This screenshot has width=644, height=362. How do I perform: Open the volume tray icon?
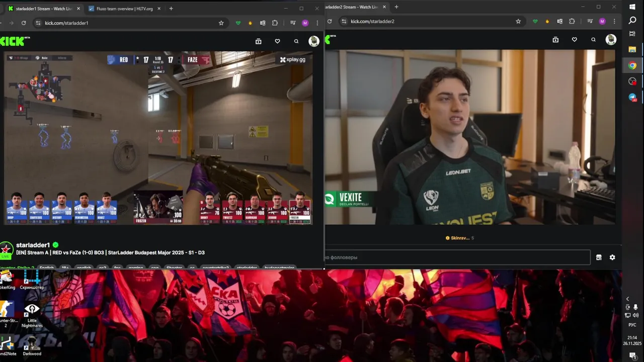(x=635, y=315)
